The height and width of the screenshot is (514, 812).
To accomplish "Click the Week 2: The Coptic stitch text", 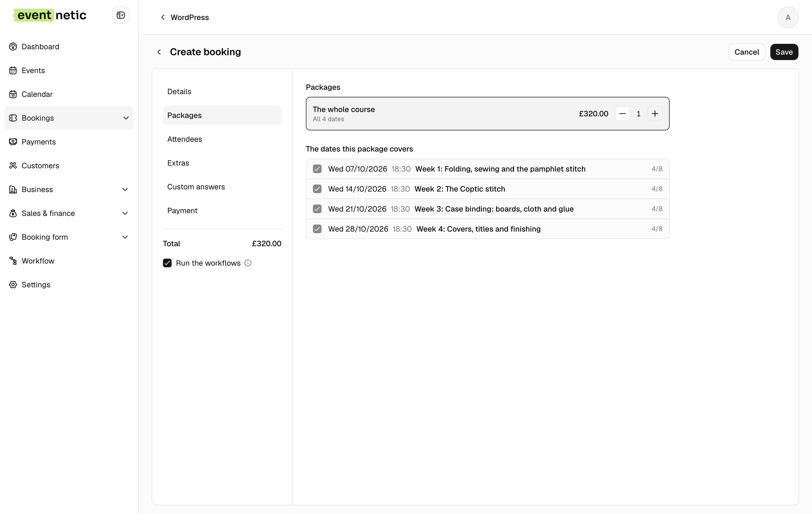I will tap(460, 189).
